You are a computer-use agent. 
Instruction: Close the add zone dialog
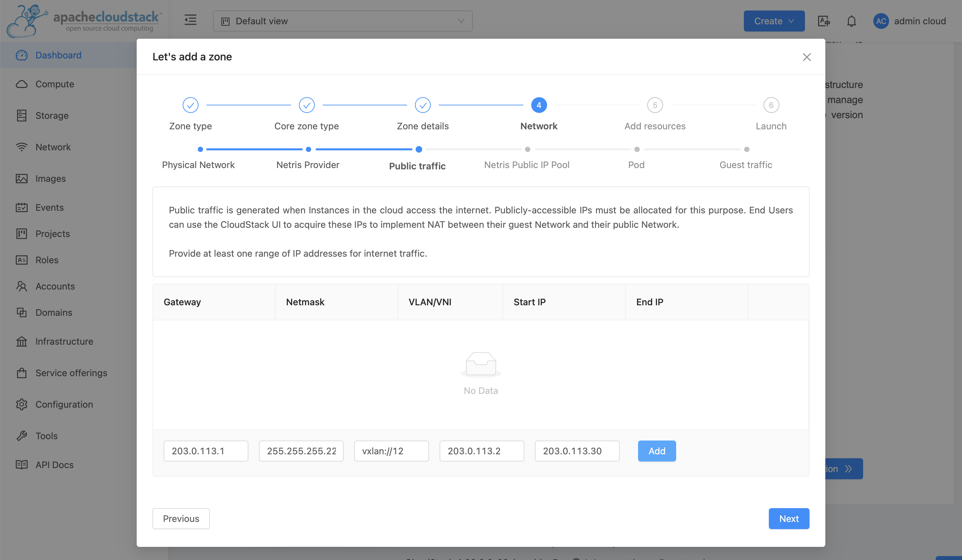point(806,57)
